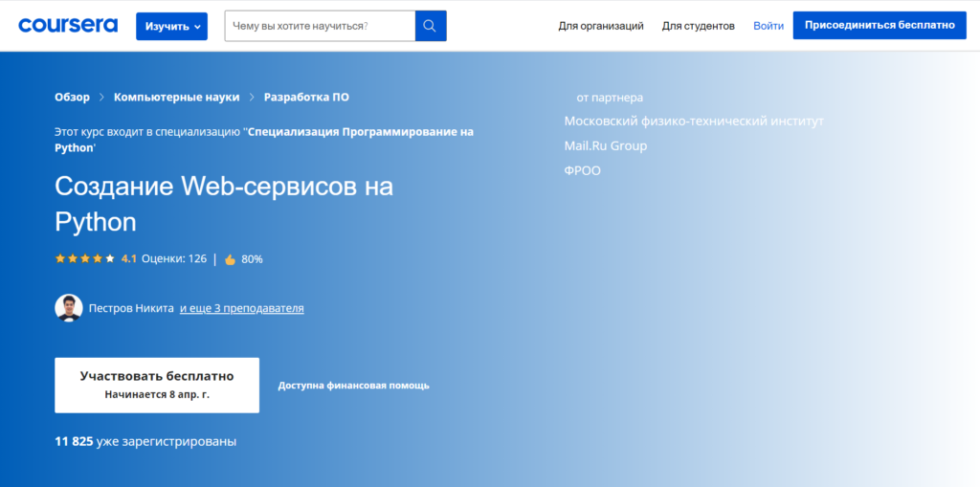Open the Доступна финансовая помощь link
This screenshot has height=487, width=980.
[353, 386]
